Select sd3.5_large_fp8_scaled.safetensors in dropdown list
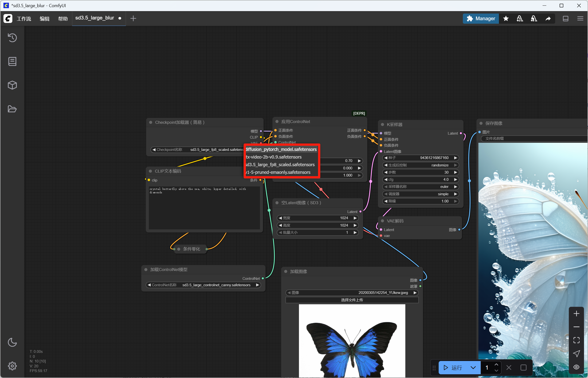 [281, 165]
